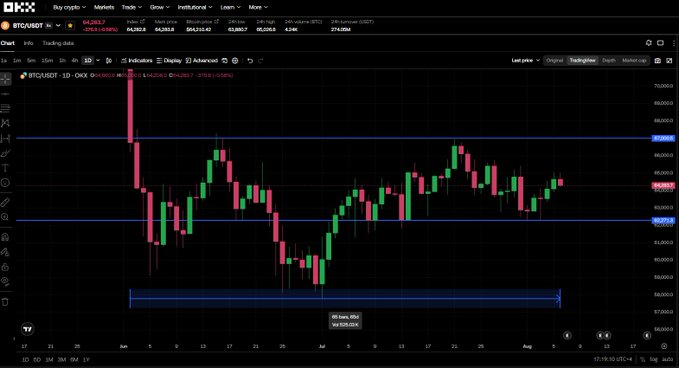Viewport: 679px width, 368px height.
Task: Activate the zoom-in tool
Action: (x=5, y=217)
